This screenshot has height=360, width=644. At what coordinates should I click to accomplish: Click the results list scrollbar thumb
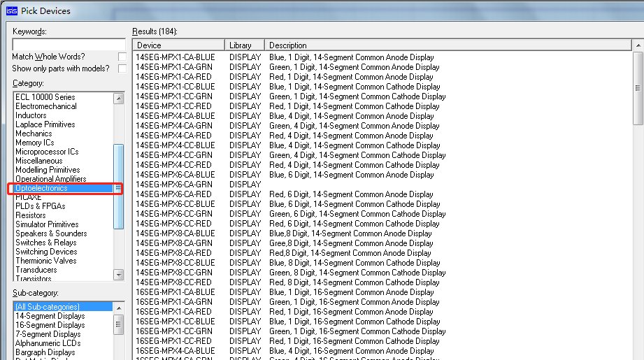pos(637,87)
